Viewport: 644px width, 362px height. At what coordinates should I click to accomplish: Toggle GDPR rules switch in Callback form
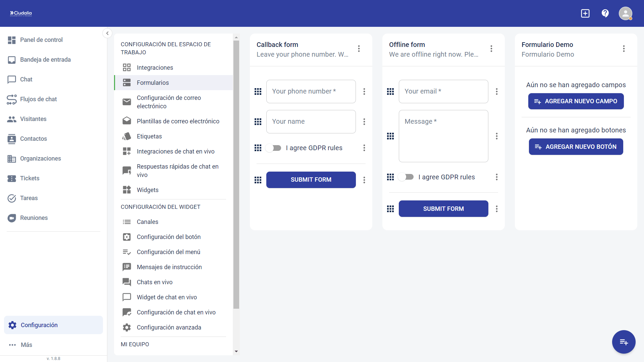click(273, 148)
